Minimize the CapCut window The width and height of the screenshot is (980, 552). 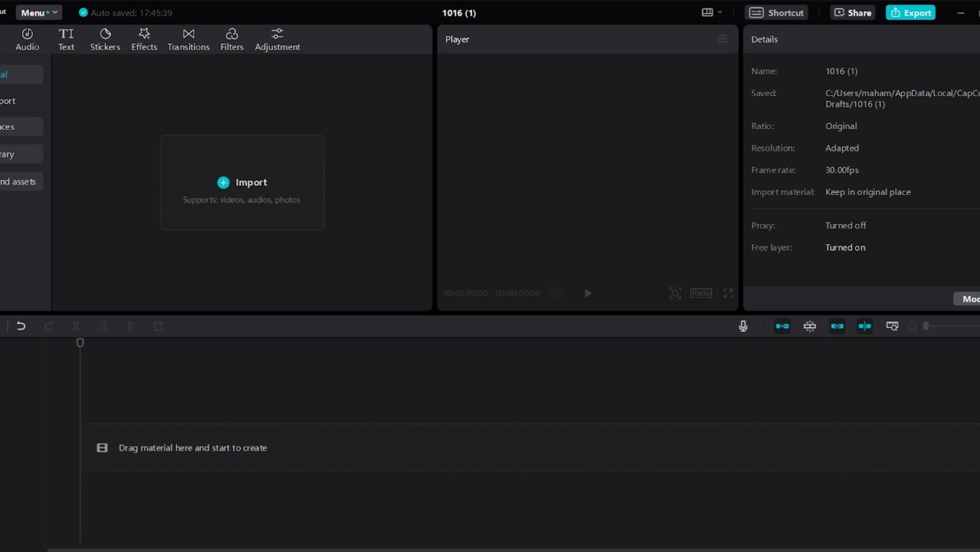(960, 13)
